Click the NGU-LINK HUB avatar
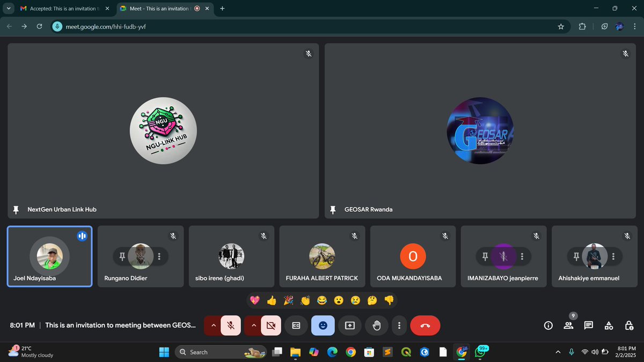Image resolution: width=644 pixels, height=362 pixels. tap(163, 130)
